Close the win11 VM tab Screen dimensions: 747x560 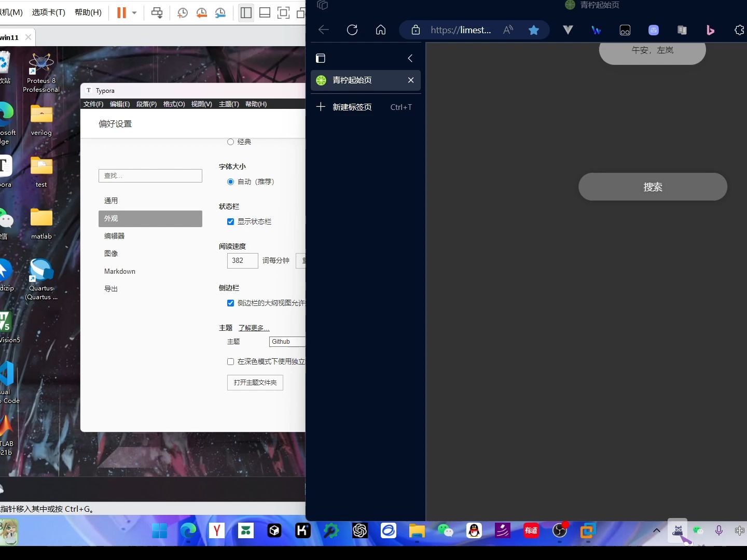pos(29,37)
